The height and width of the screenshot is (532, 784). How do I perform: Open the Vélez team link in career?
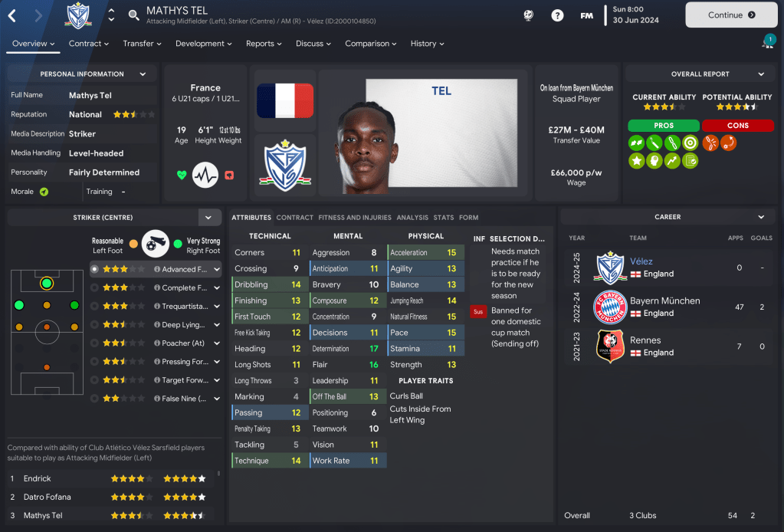(641, 261)
